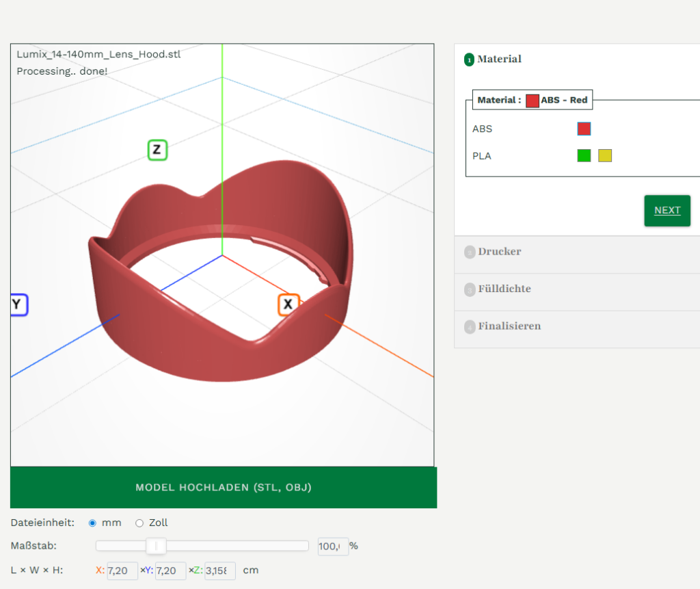Click the Z axis label in viewer
700x589 pixels.
click(x=157, y=150)
